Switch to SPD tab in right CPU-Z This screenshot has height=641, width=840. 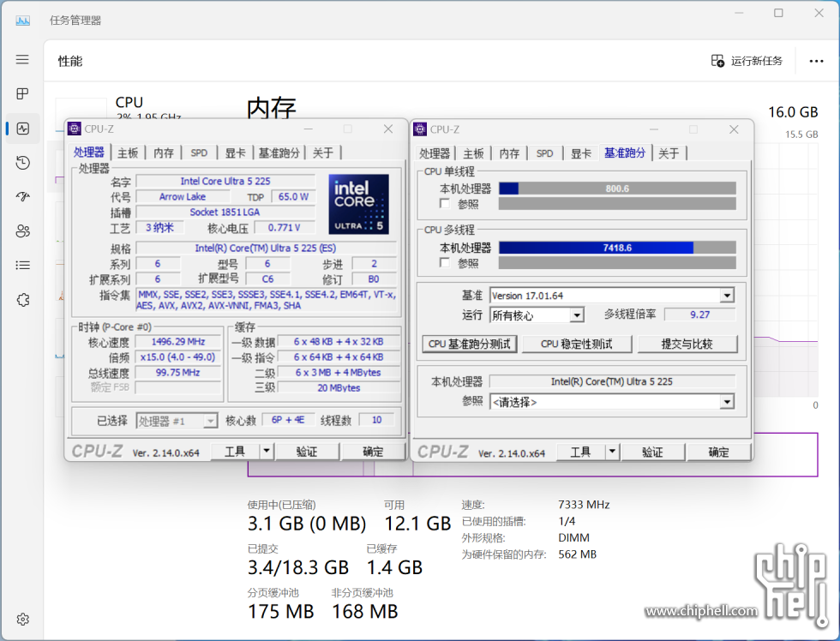pyautogui.click(x=544, y=153)
